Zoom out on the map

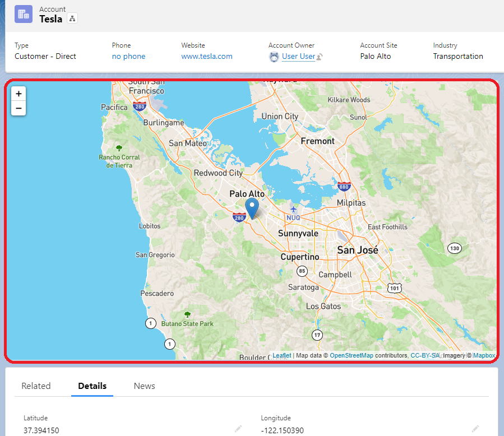tap(19, 108)
